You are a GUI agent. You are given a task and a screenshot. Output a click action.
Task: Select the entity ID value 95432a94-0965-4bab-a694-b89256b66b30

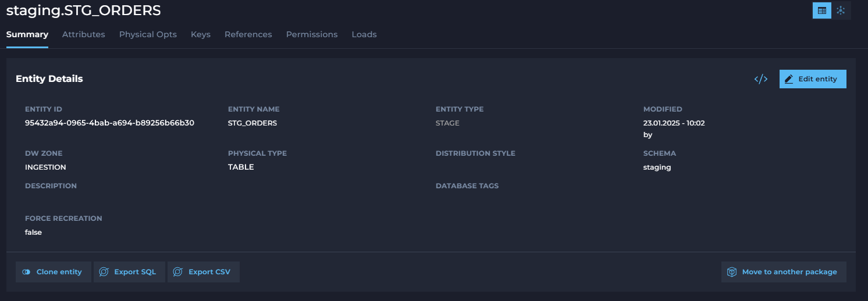pos(109,123)
